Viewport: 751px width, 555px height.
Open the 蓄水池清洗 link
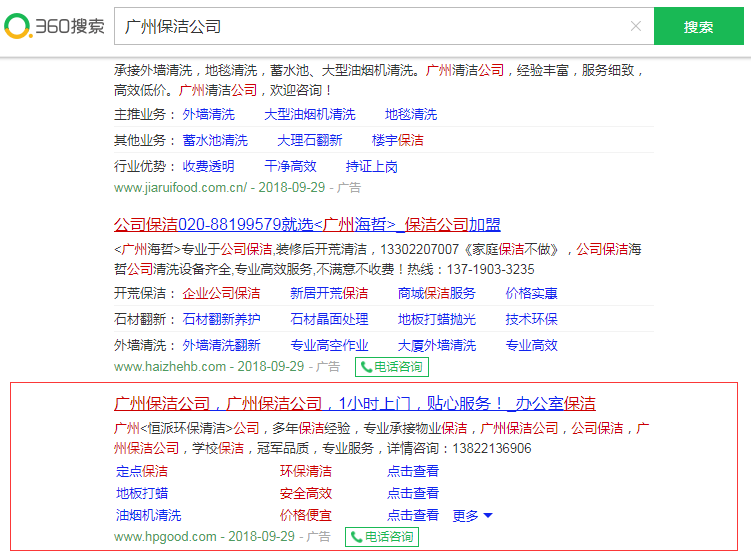tap(215, 140)
